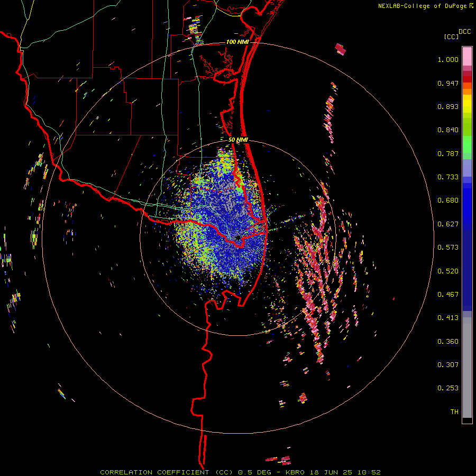Click the DCC [CC] color bar title

[x=457, y=34]
